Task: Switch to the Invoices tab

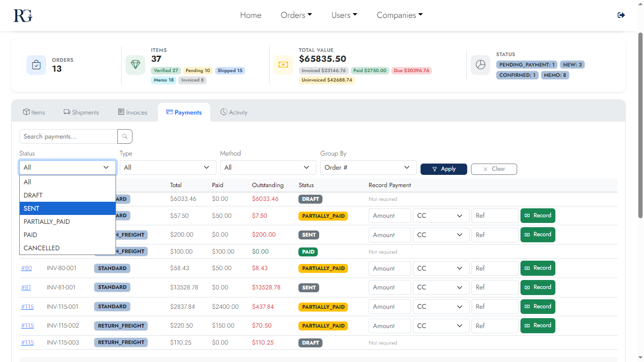Action: (x=132, y=112)
